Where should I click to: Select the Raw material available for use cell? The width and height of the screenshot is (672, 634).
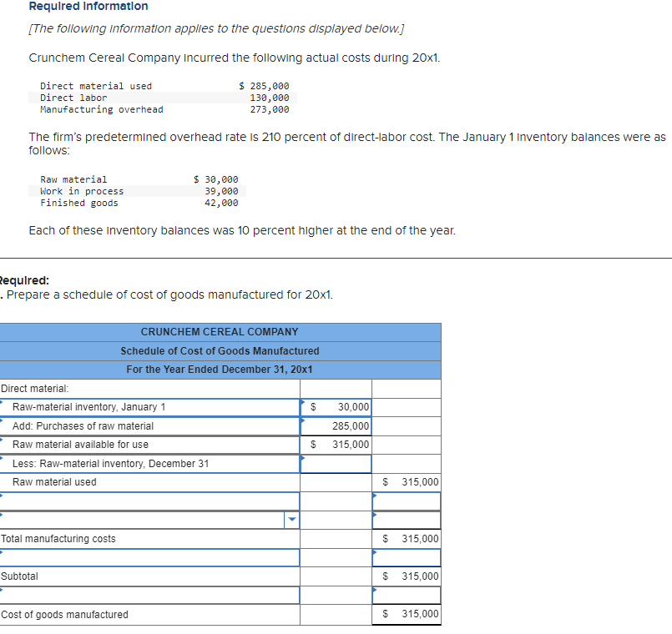149,445
